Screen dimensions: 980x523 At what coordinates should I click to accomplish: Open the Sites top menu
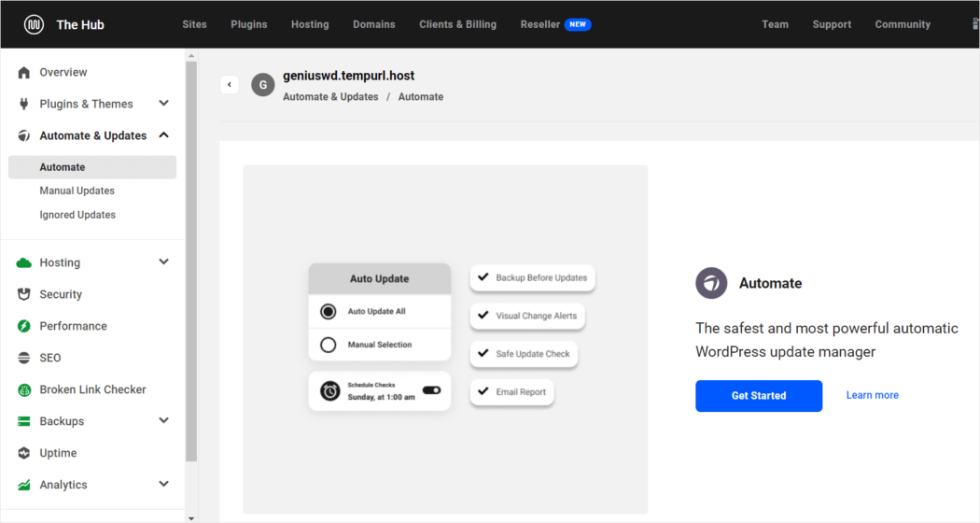click(x=194, y=24)
